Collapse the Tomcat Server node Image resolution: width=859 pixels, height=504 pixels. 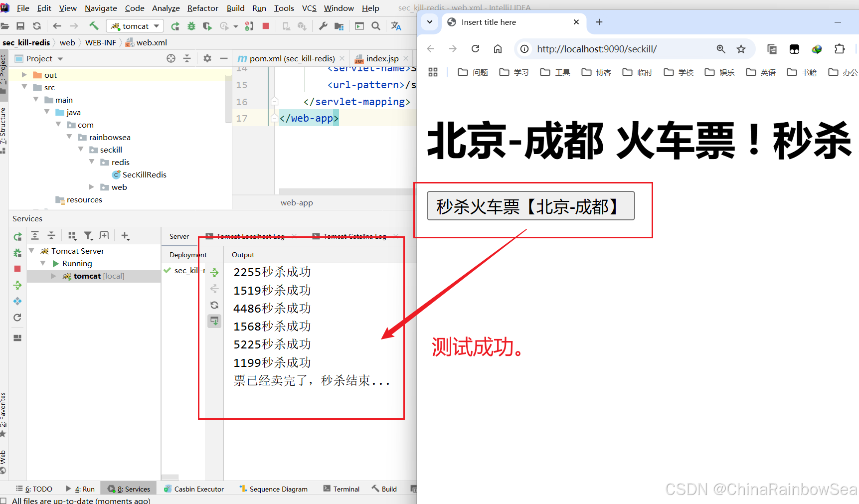coord(31,251)
